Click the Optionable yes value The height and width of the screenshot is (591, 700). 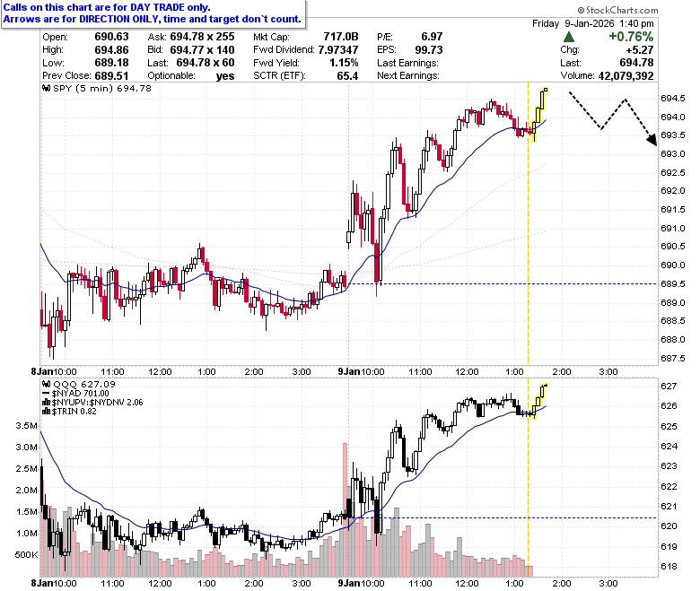[x=225, y=76]
